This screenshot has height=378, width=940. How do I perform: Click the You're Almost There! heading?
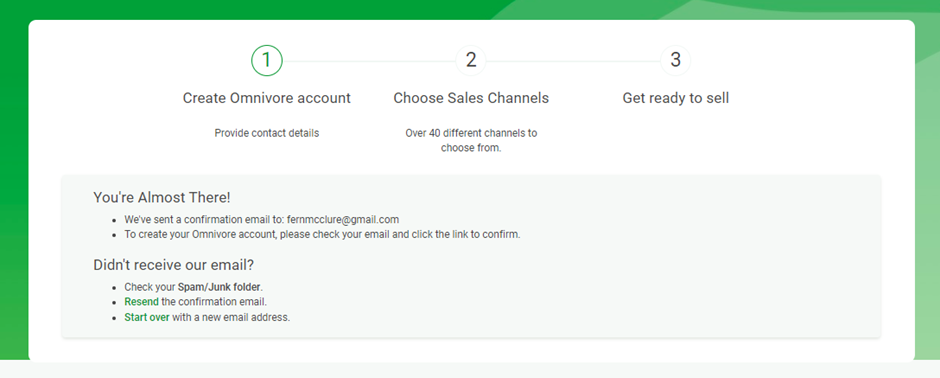point(162,197)
